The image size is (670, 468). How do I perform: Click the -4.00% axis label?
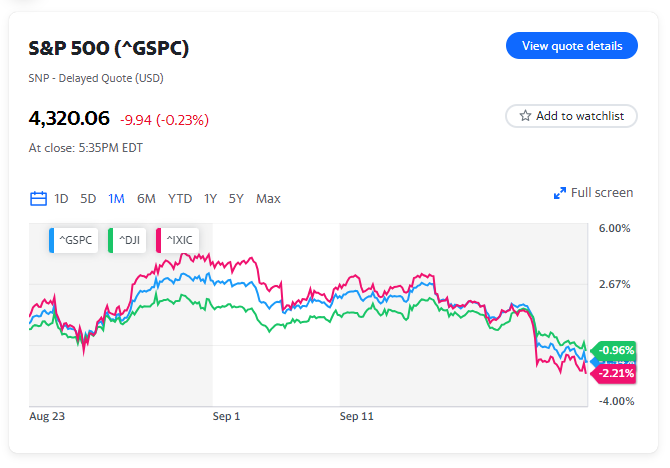616,401
